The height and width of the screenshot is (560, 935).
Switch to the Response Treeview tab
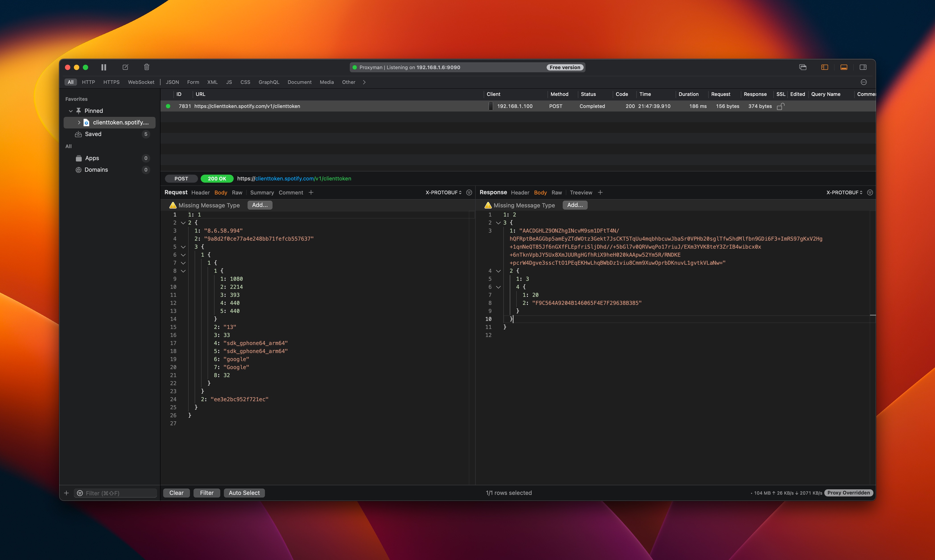[x=581, y=192]
